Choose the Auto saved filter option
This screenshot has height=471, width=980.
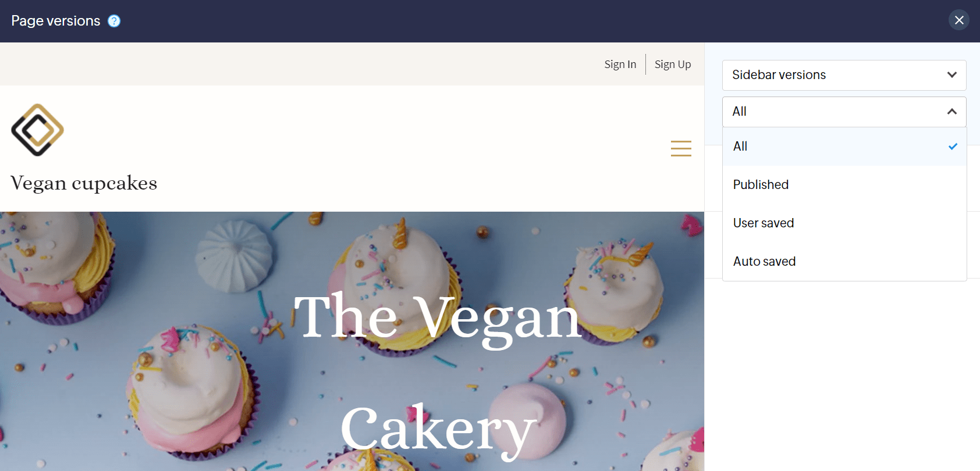pos(844,262)
